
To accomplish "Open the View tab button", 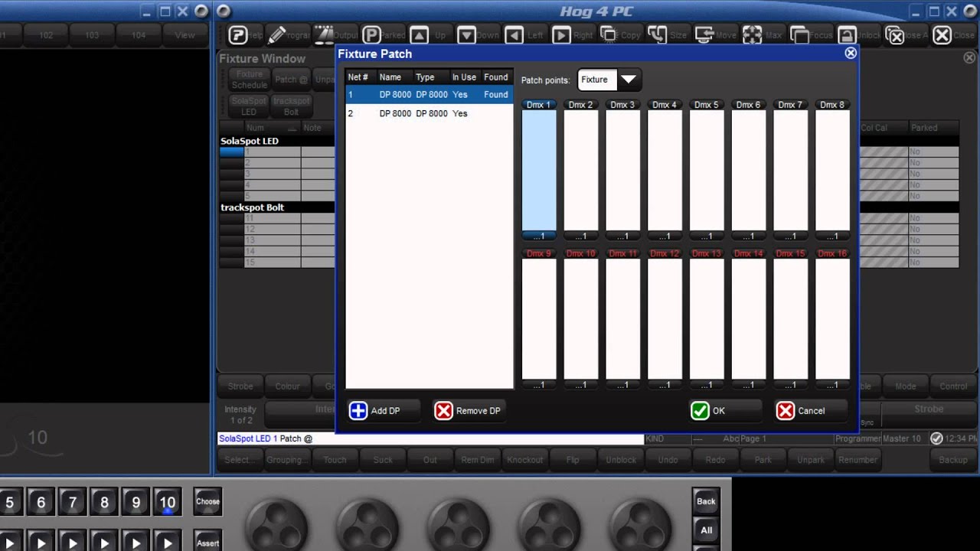I will 185,35.
